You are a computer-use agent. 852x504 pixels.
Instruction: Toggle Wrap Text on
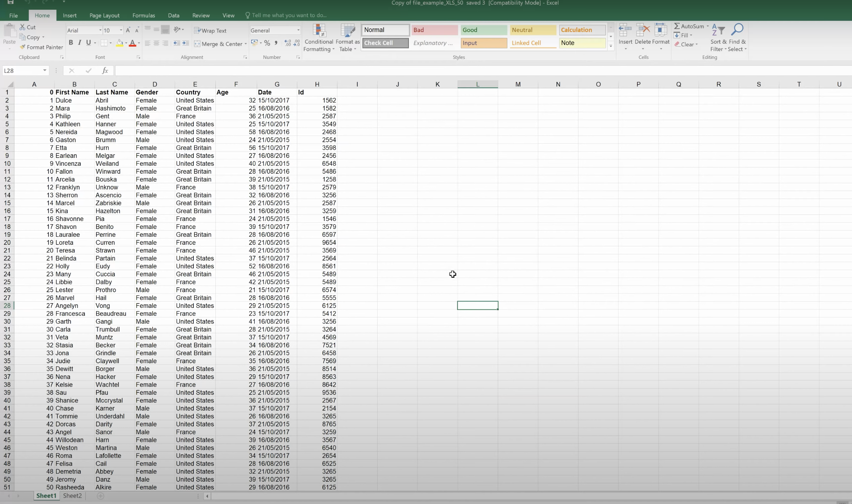point(210,30)
